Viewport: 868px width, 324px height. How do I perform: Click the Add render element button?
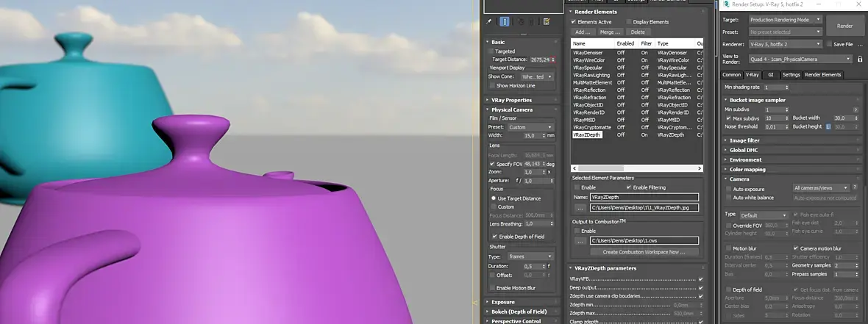[583, 32]
